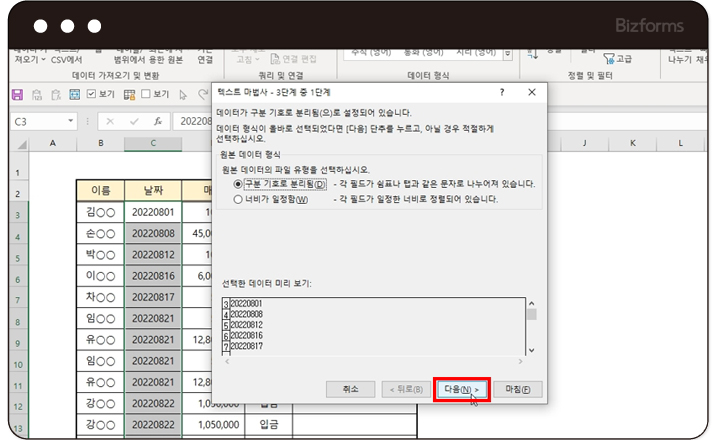715x440 pixels.
Task: Select column C header
Action: [x=153, y=144]
